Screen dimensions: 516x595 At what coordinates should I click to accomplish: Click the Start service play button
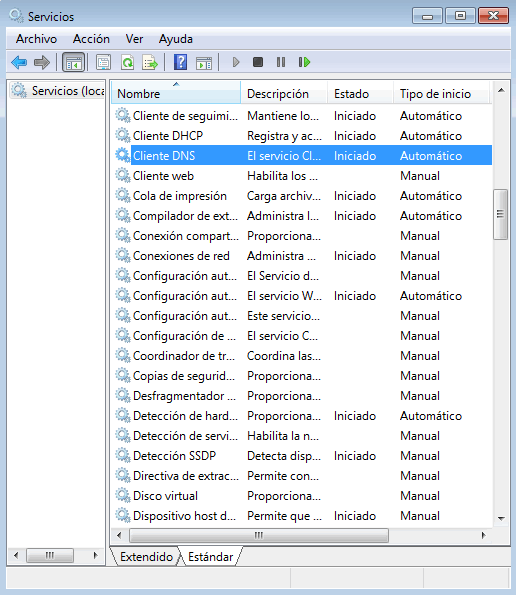pyautogui.click(x=236, y=62)
